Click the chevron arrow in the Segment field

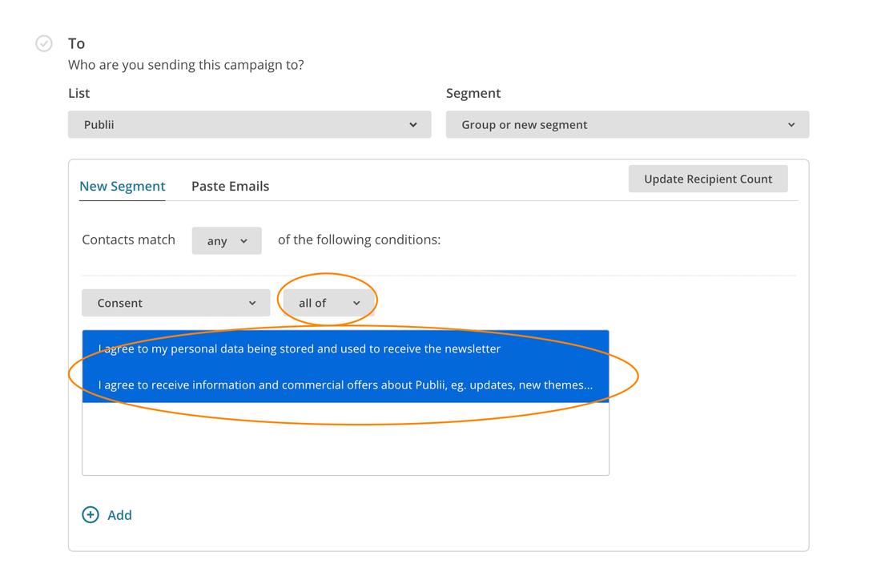pos(791,125)
